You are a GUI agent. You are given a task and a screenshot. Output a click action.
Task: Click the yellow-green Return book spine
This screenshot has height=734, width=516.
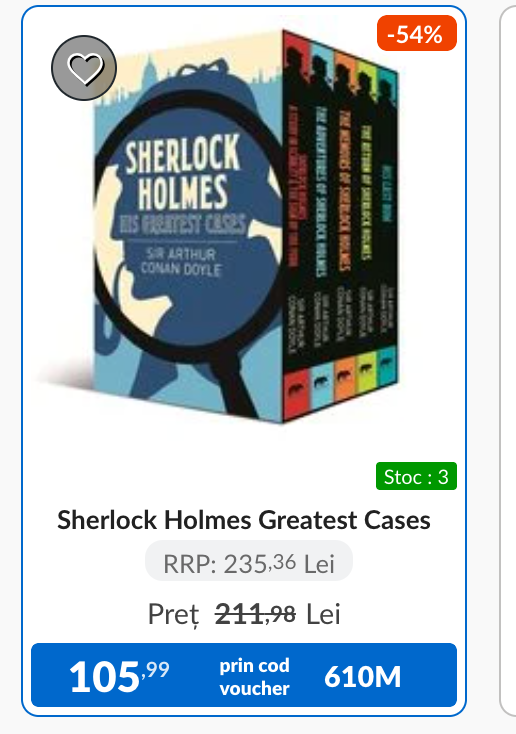pyautogui.click(x=367, y=225)
